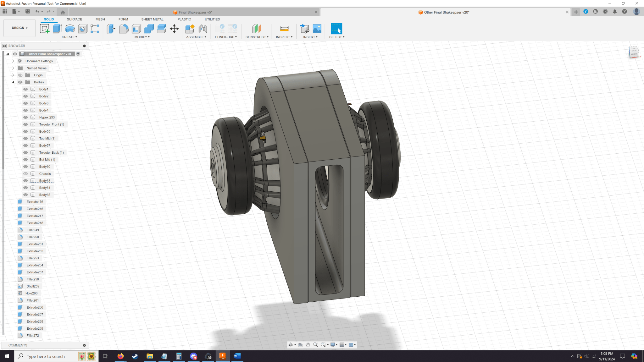This screenshot has height=362, width=644.
Task: Click the New Component icon
Action: tap(190, 29)
